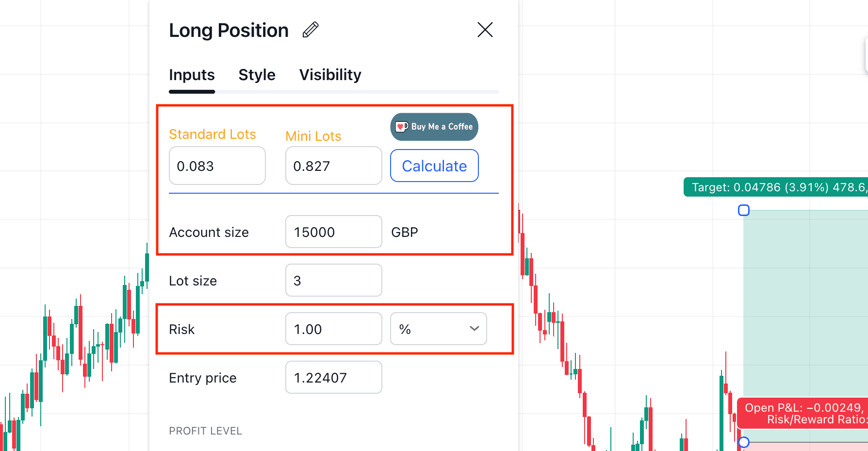This screenshot has height=451, width=868.
Task: Click the Risk value field showing 1.00
Action: point(333,329)
